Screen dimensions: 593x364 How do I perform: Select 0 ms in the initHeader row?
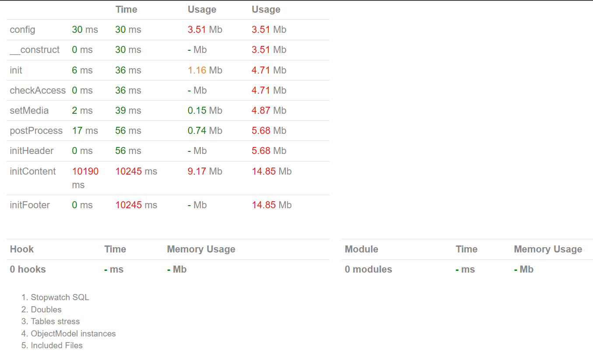[83, 150]
